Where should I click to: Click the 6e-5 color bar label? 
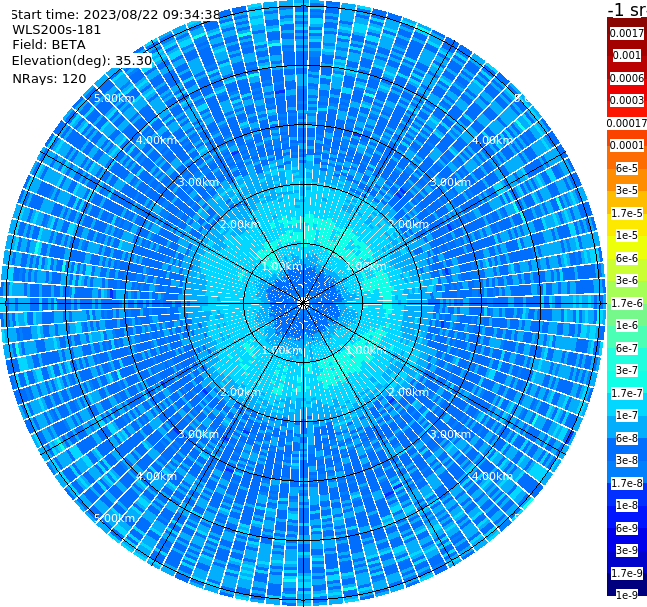coord(627,168)
